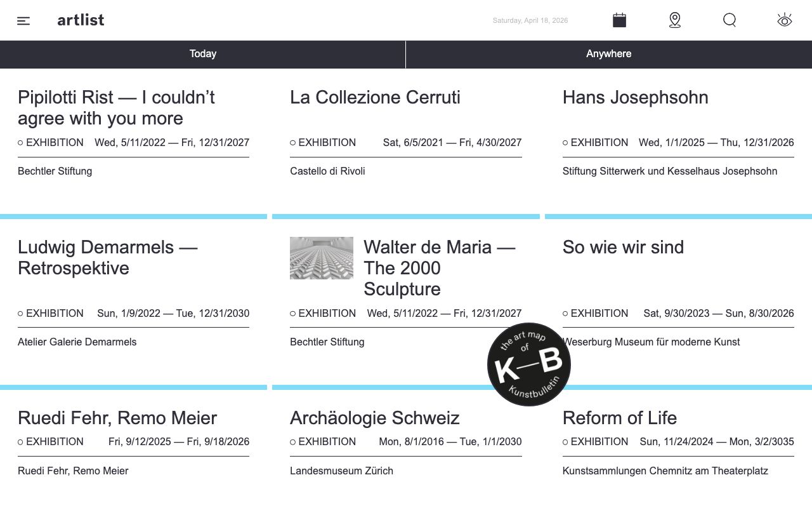812x508 pixels.
Task: Click the Saturday, April 18, 2026 date text
Action: click(x=530, y=20)
